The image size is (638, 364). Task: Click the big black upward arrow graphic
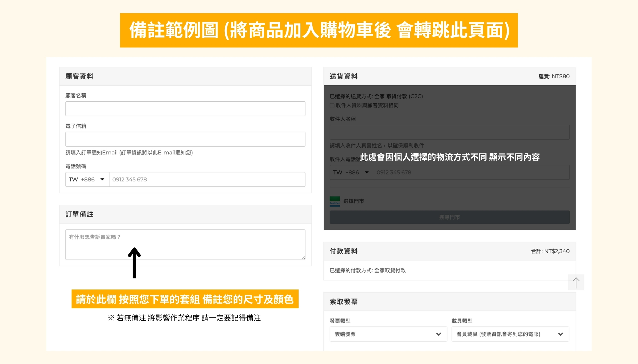134,263
